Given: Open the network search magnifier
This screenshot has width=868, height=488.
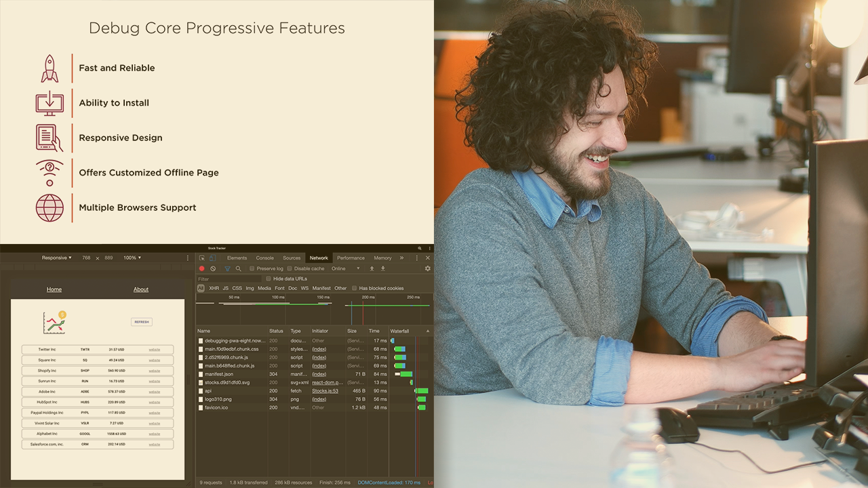Looking at the screenshot, I should 239,268.
